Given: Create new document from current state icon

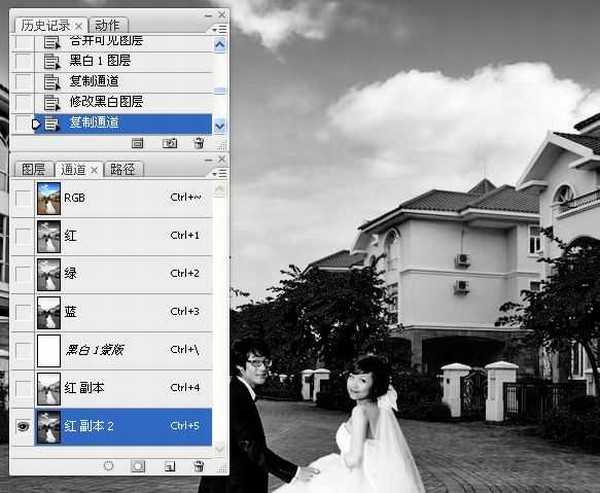Looking at the screenshot, I should (138, 143).
